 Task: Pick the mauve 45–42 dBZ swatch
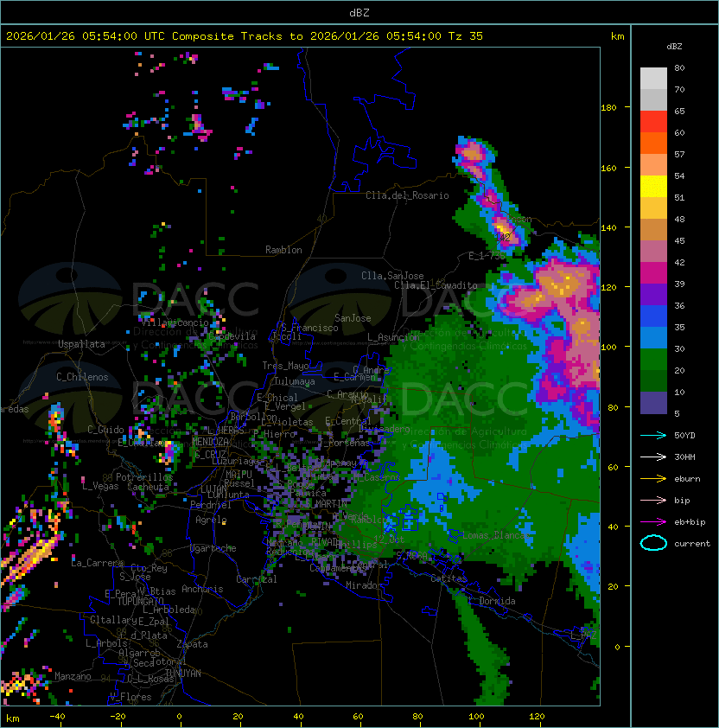point(653,252)
